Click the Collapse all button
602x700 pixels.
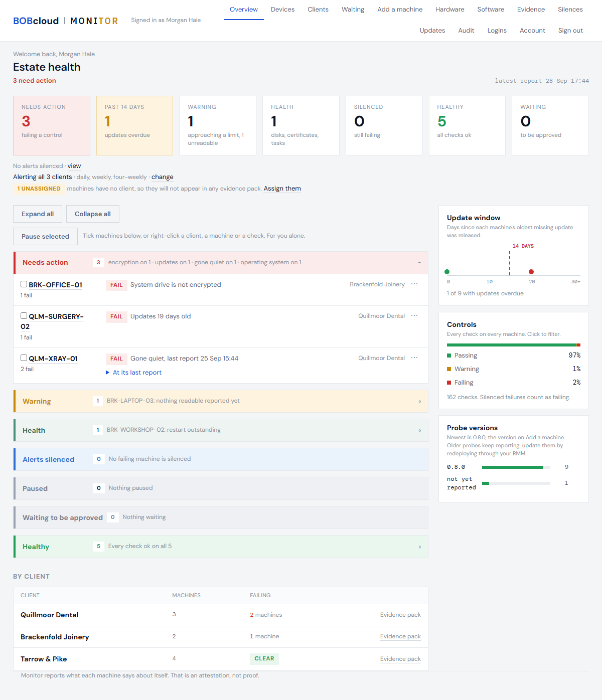[93, 214]
